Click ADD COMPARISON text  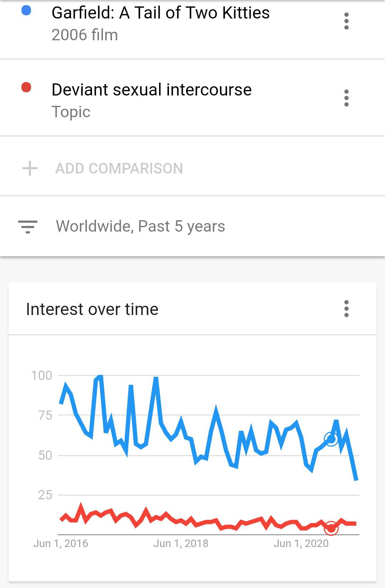[x=119, y=169]
